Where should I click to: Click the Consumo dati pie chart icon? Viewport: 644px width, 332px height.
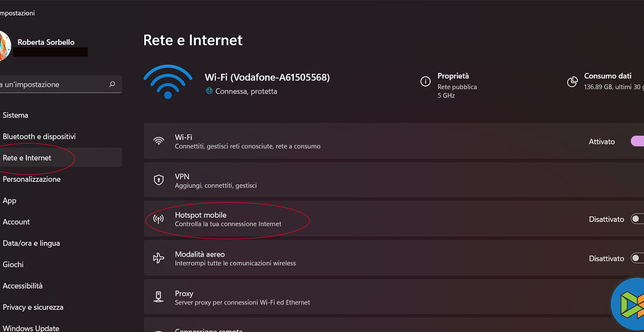tap(572, 82)
